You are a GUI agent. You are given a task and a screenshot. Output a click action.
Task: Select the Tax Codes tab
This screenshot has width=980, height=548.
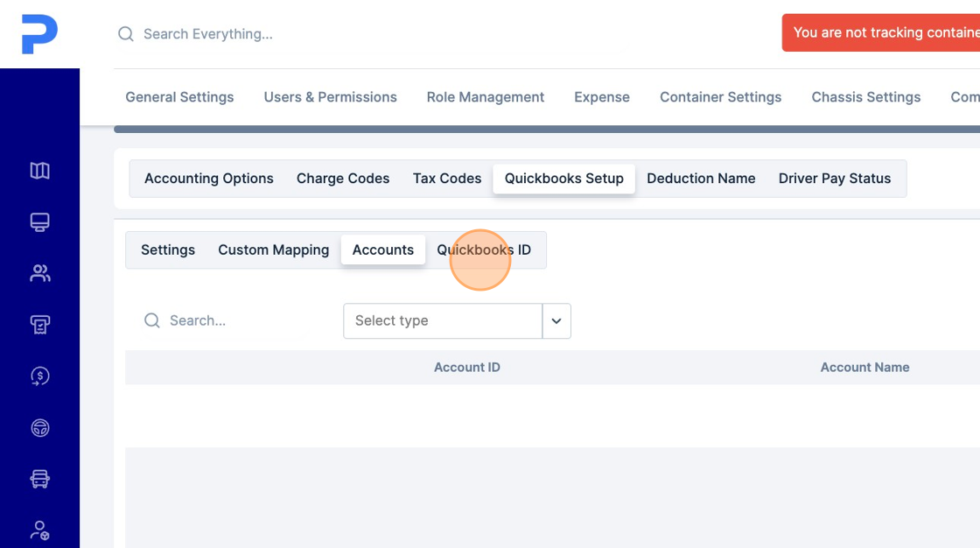(x=447, y=179)
